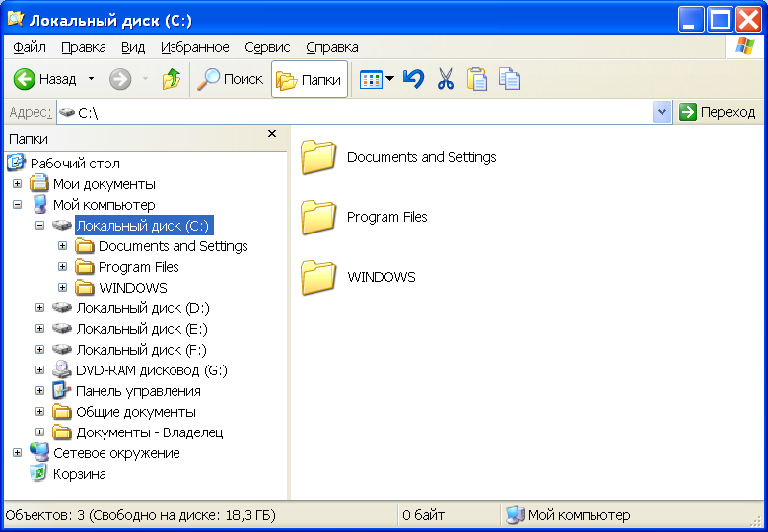Click the green Up folder icon

point(171,79)
